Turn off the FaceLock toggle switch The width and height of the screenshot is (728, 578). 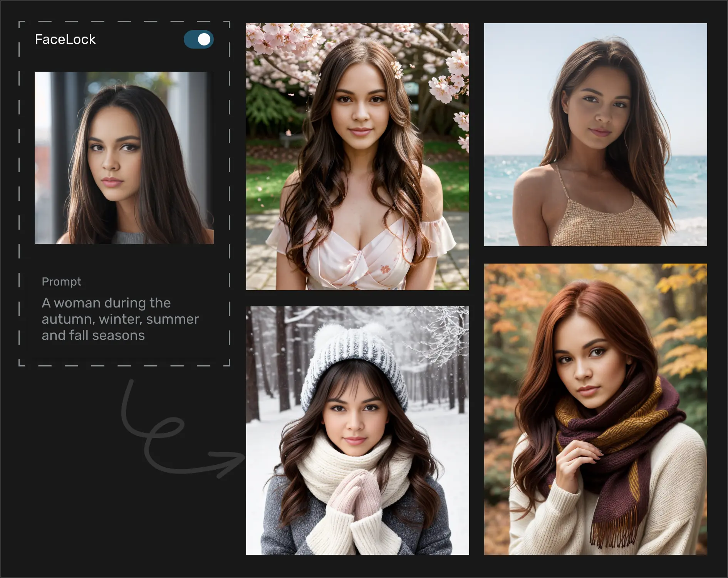coord(198,39)
